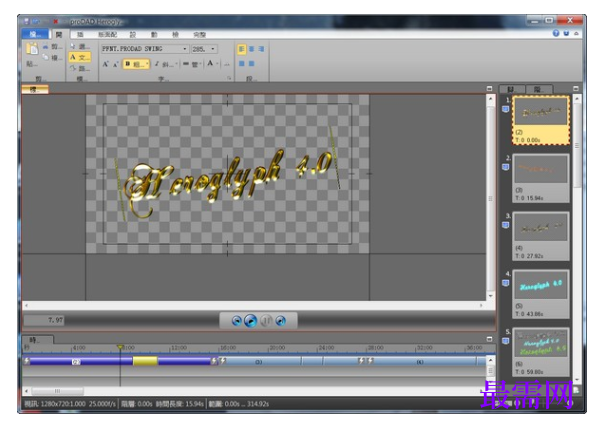
Task: Select the yellow segment on timeline track
Action: (145, 361)
